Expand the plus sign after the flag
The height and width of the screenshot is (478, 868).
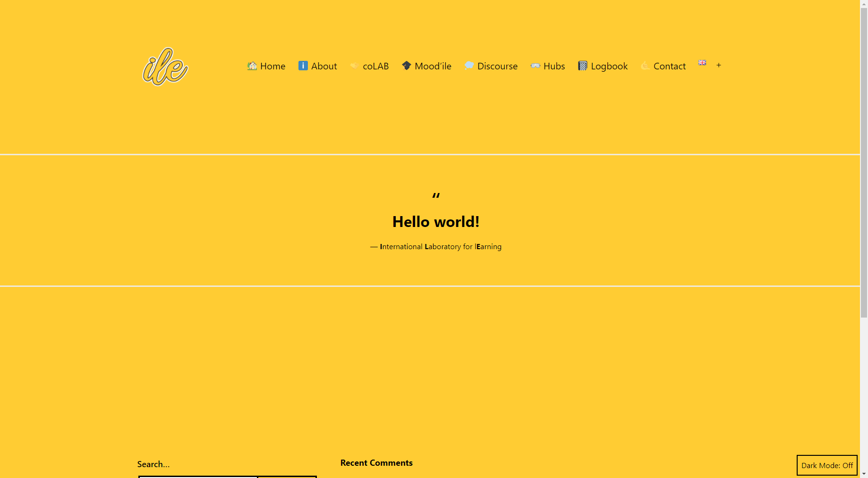[x=719, y=65]
